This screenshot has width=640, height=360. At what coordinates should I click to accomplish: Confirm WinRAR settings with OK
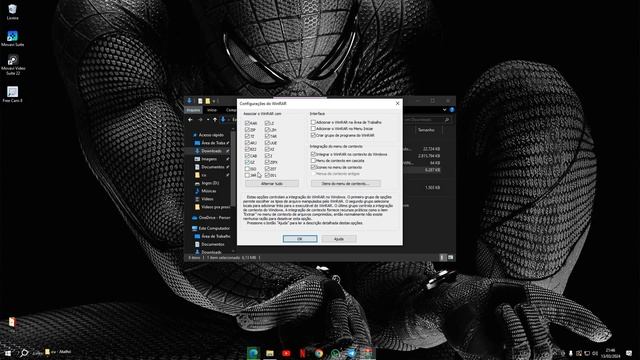click(300, 239)
